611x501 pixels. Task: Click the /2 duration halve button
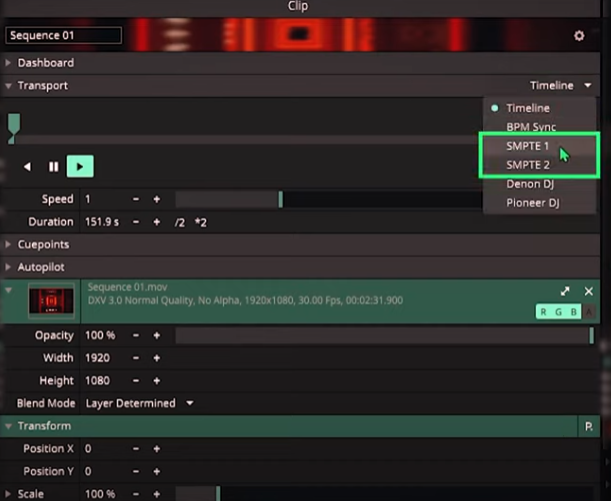click(x=181, y=221)
